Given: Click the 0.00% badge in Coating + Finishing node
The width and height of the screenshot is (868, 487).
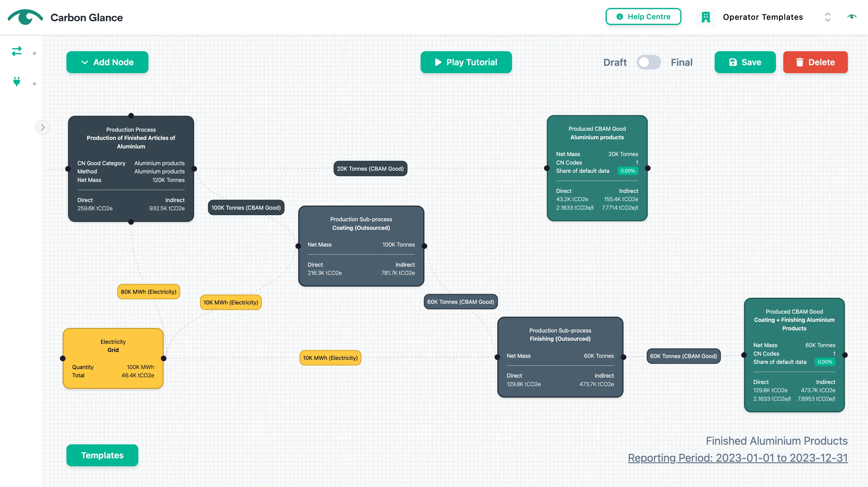Looking at the screenshot, I should click(824, 362).
